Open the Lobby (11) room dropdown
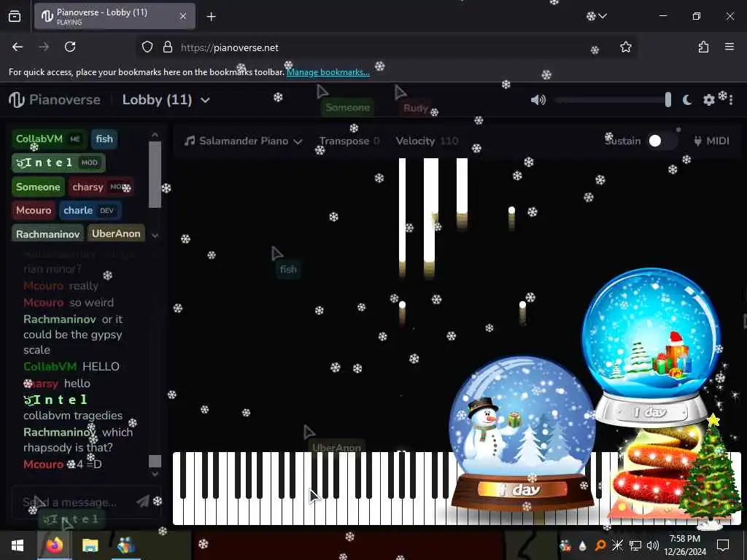This screenshot has width=747, height=560. pyautogui.click(x=166, y=100)
